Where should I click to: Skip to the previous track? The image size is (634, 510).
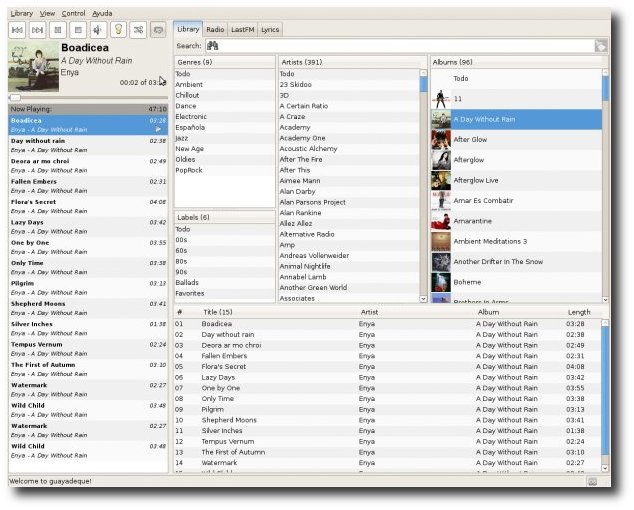[17, 30]
